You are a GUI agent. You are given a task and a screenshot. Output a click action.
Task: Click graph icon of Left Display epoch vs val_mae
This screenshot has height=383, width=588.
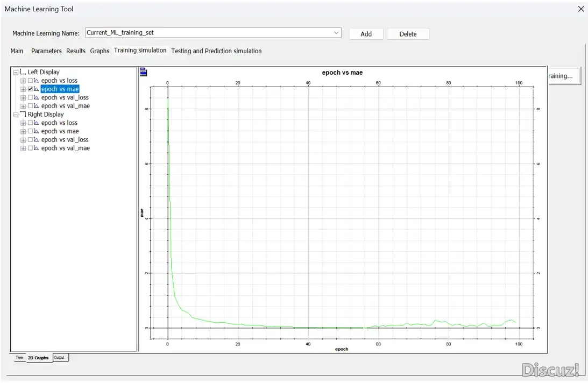(37, 106)
